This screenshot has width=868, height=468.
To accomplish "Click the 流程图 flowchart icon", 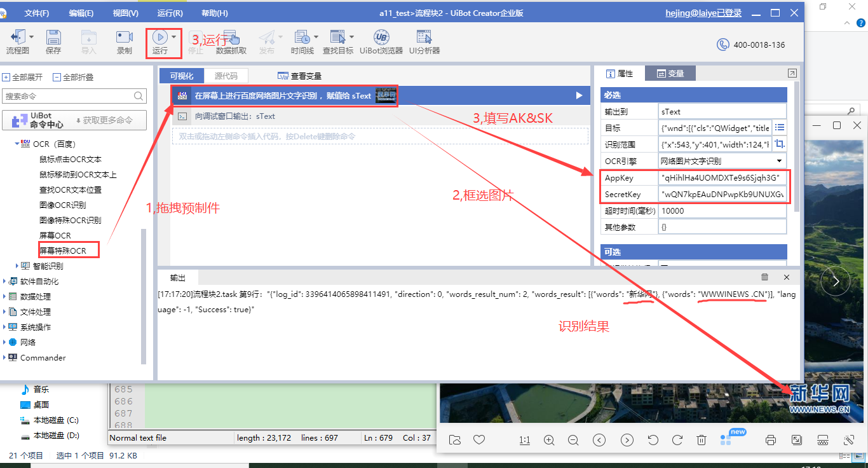I will (18, 38).
